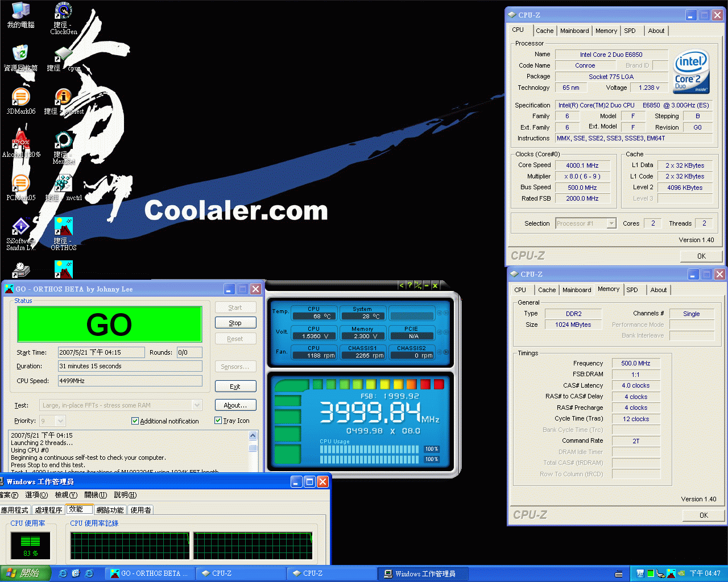
Task: Click the monitor widget's question mark help icon
Action: (x=409, y=285)
